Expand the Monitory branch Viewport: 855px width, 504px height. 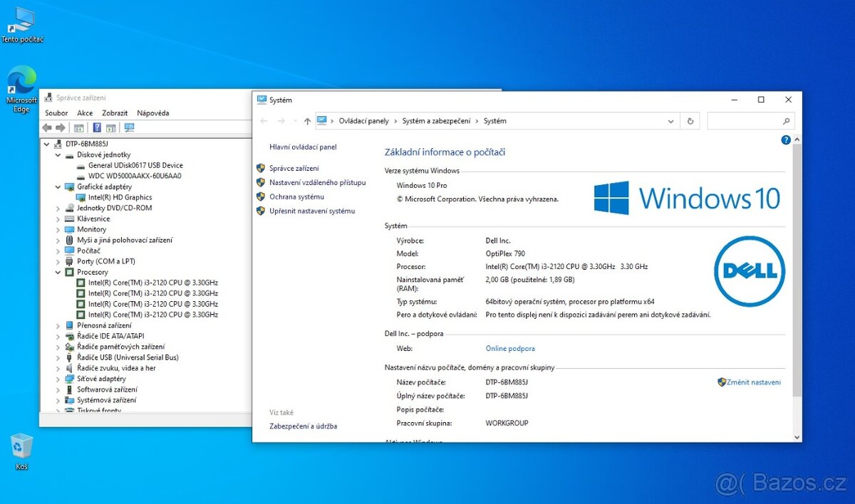(58, 229)
